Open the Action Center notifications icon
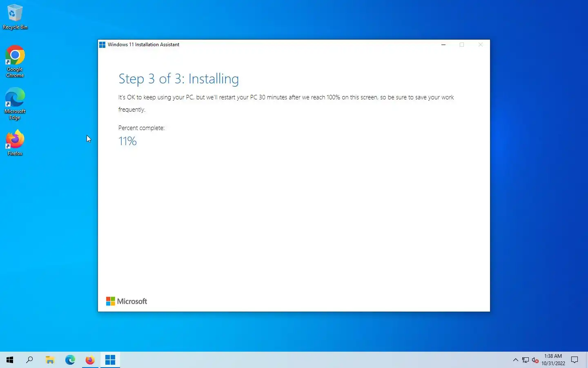Viewport: 588px width, 368px height. click(x=575, y=360)
